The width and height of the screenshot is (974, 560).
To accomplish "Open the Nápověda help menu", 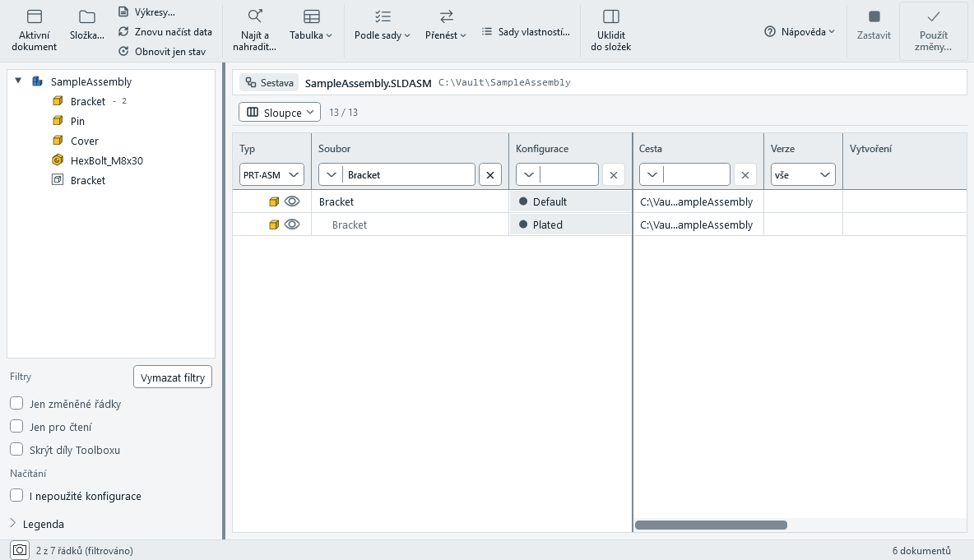I will click(x=800, y=32).
